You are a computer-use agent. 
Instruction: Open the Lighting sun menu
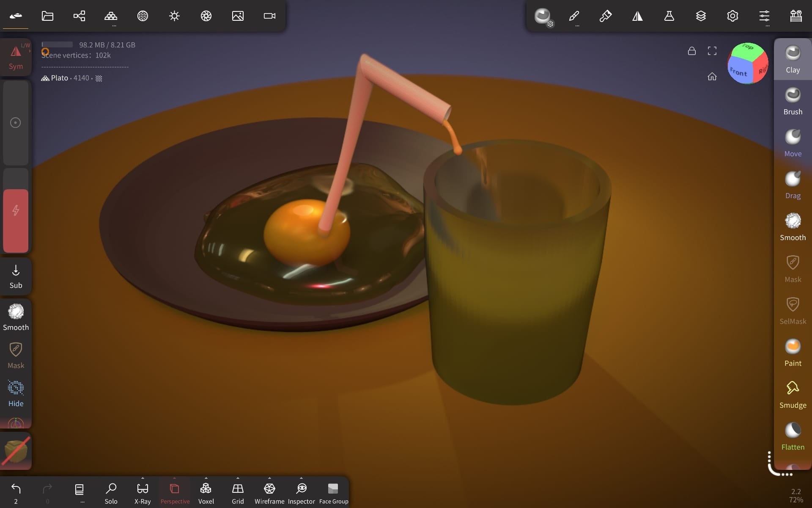(x=174, y=16)
